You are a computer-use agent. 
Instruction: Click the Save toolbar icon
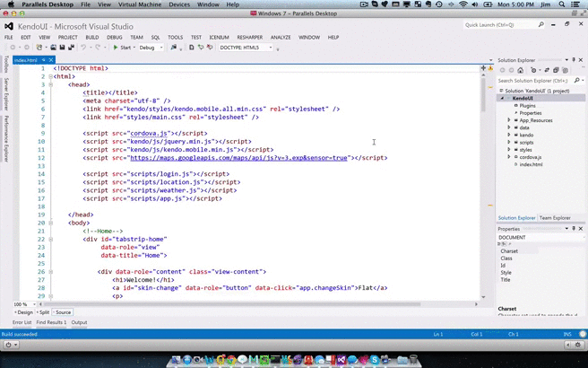[x=62, y=48]
